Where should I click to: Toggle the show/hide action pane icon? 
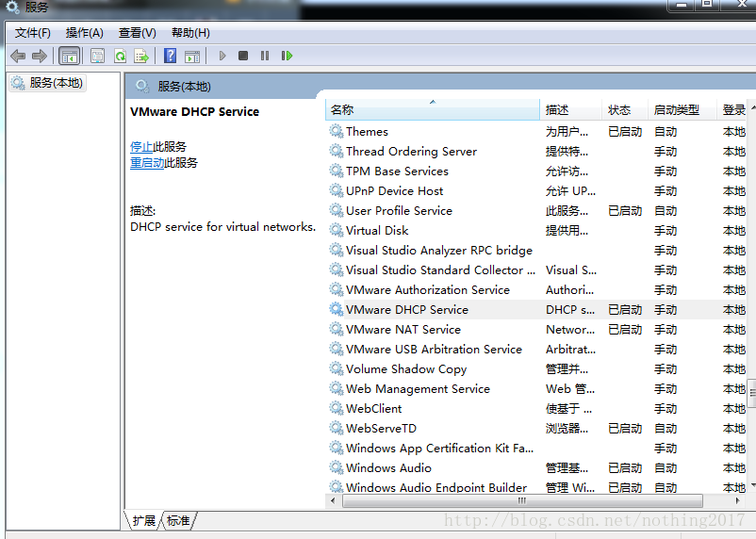tap(192, 56)
